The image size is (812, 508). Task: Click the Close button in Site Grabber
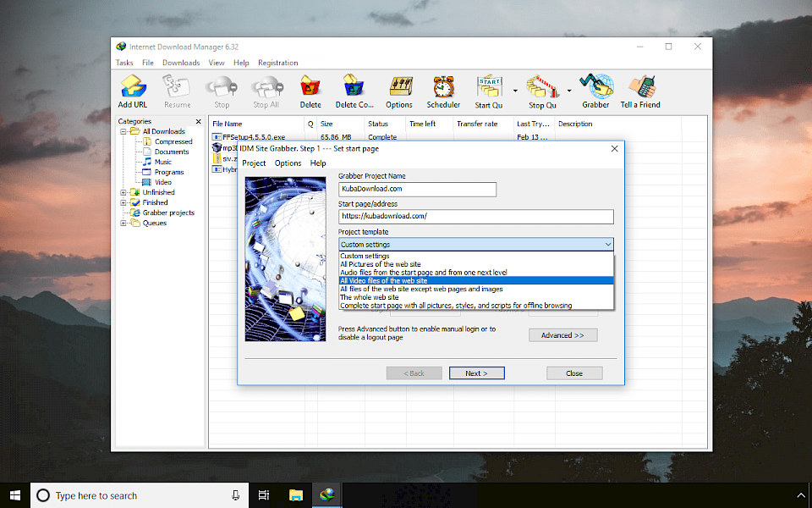tap(574, 373)
